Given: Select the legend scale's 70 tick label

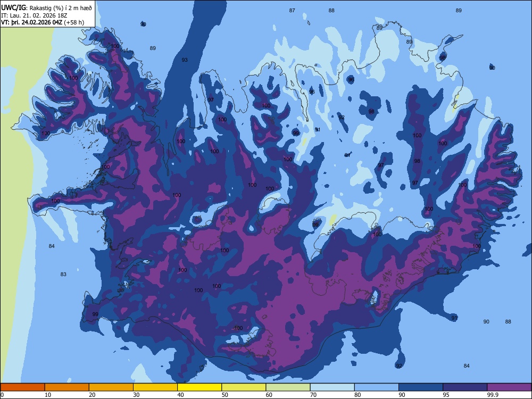Looking at the screenshot, I should point(313,395).
